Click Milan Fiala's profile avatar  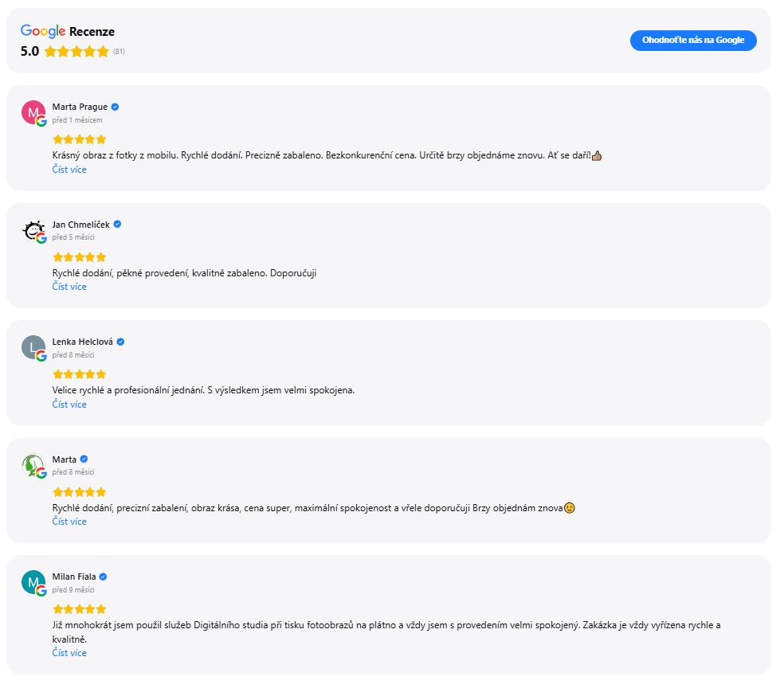click(32, 581)
